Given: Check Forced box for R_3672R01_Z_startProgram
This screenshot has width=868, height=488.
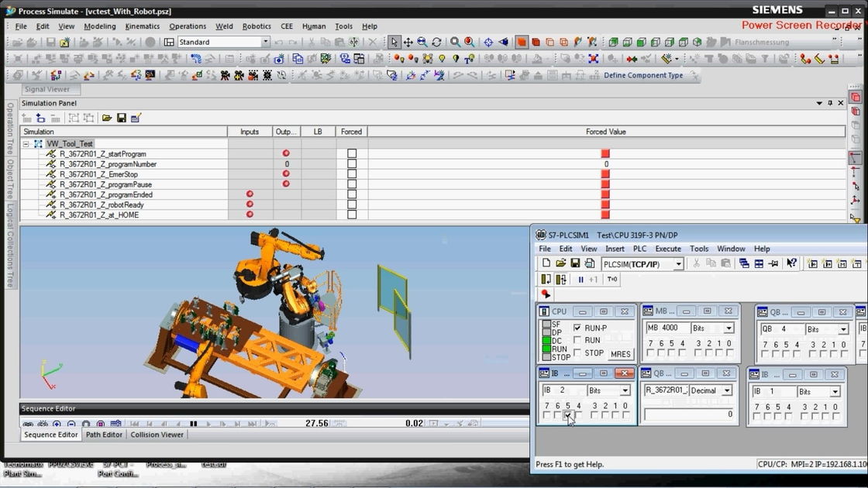Looking at the screenshot, I should [352, 154].
